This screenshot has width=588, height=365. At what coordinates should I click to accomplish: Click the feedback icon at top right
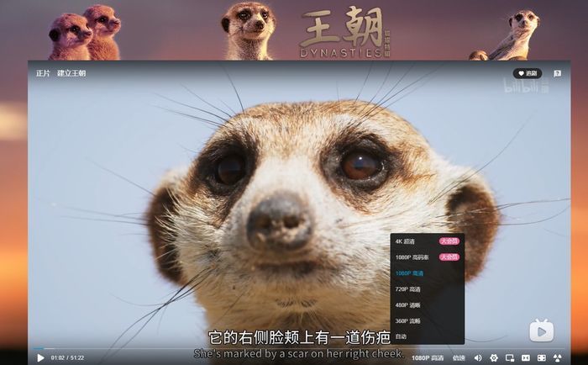coord(558,74)
